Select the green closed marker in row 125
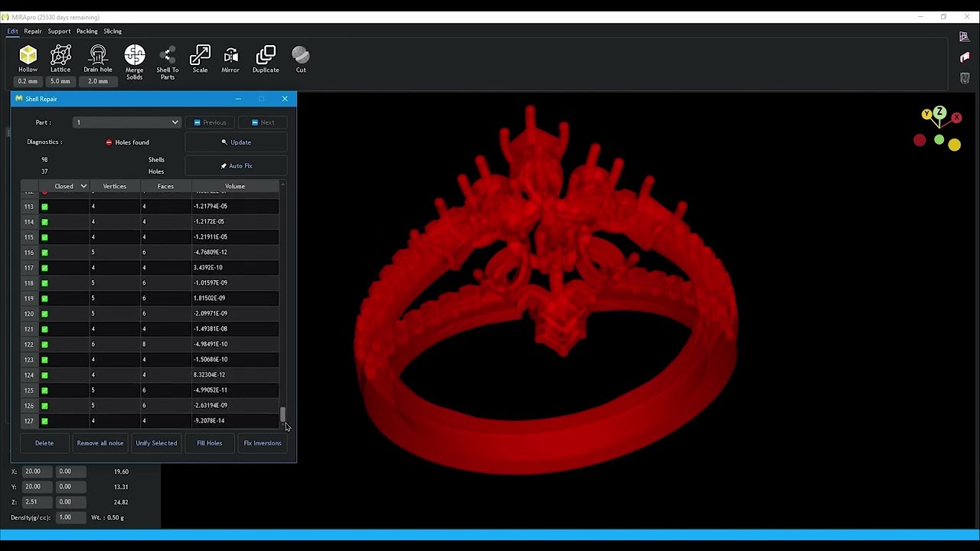The width and height of the screenshot is (980, 551). pyautogui.click(x=44, y=390)
